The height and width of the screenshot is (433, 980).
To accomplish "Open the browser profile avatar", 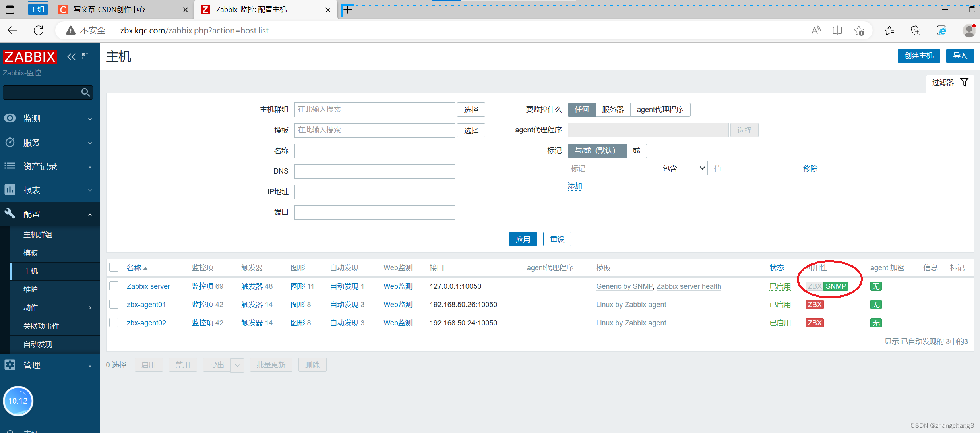I will click(x=969, y=30).
